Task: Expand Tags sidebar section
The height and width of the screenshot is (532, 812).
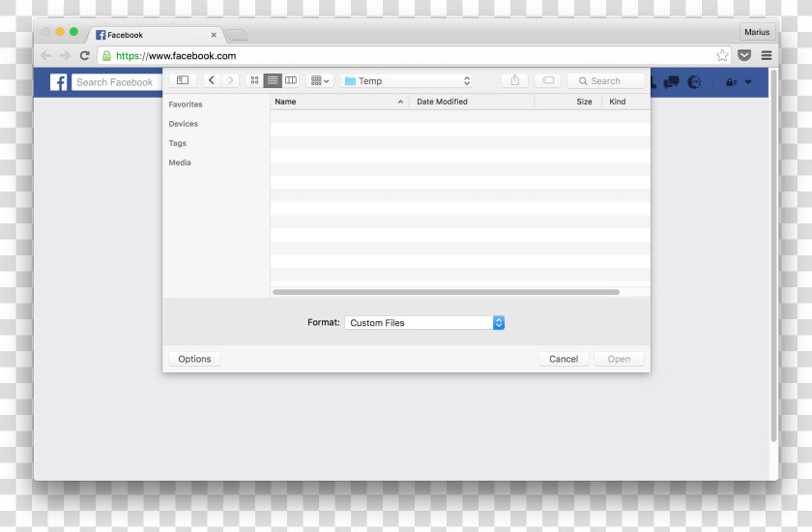Action: [x=177, y=143]
